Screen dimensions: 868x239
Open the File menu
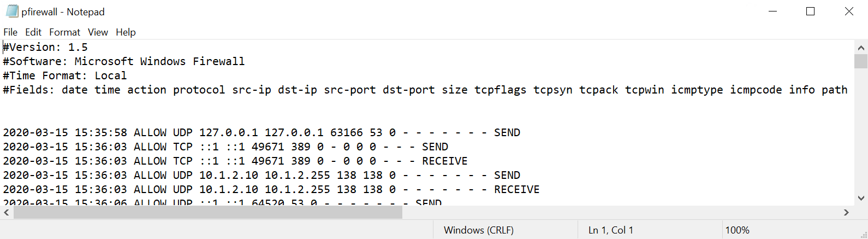10,32
